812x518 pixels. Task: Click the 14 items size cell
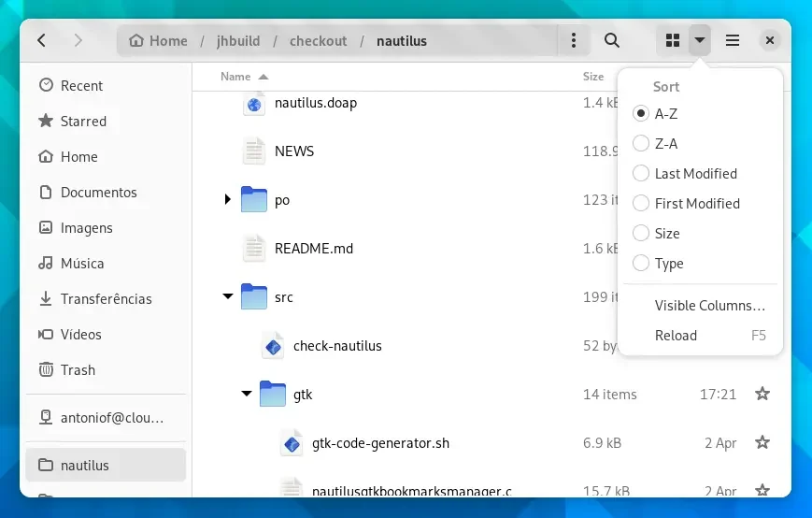point(609,395)
